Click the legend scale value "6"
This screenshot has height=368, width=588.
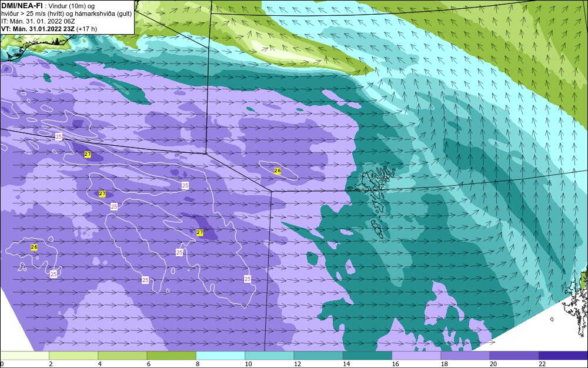click(149, 364)
